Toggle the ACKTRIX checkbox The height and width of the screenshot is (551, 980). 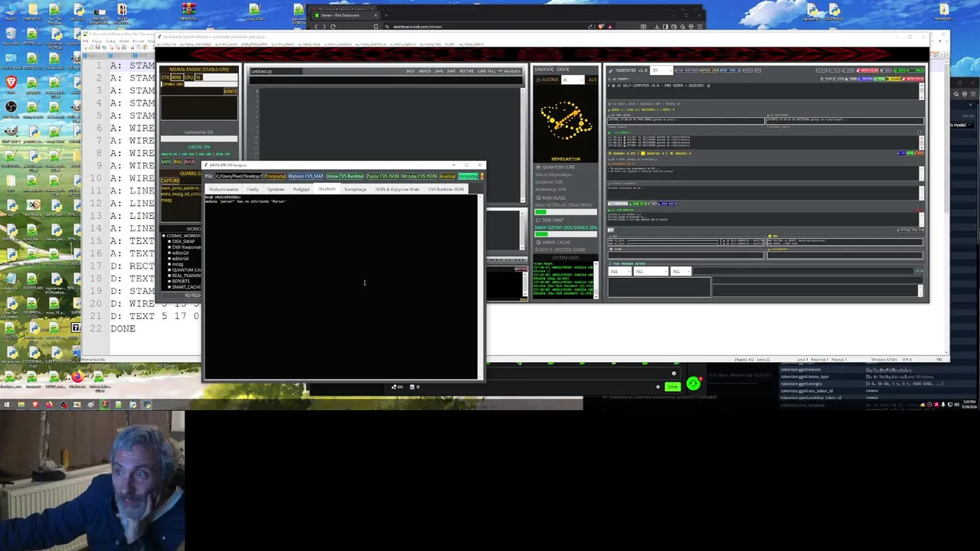click(537, 80)
